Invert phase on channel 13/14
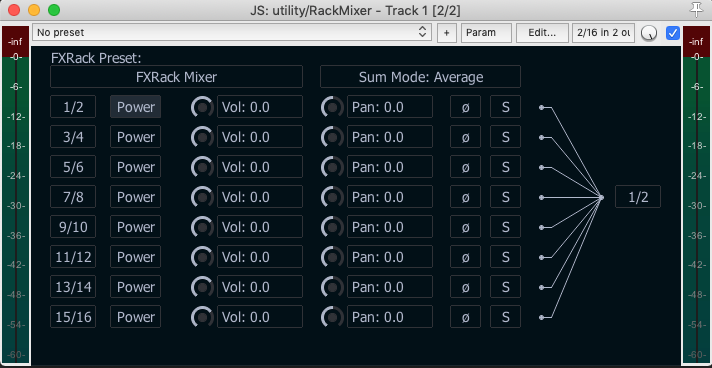Viewport: 712px width, 368px height. (x=465, y=287)
